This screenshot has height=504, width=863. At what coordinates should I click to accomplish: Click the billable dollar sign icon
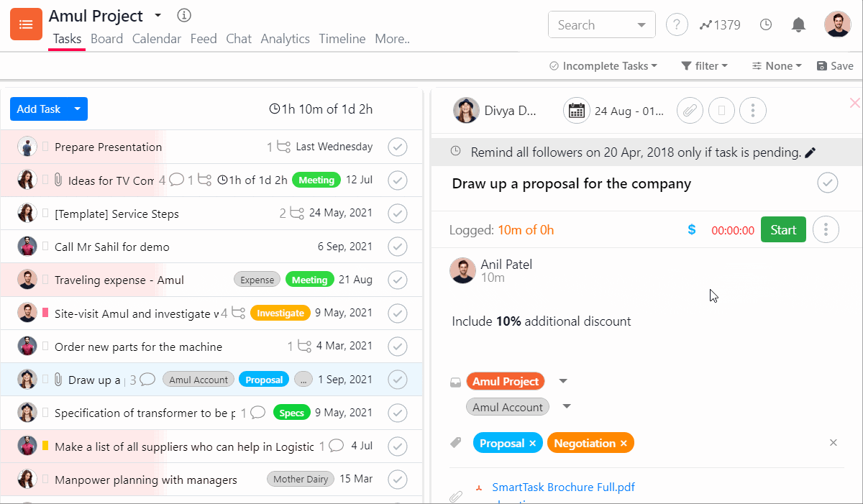tap(692, 230)
